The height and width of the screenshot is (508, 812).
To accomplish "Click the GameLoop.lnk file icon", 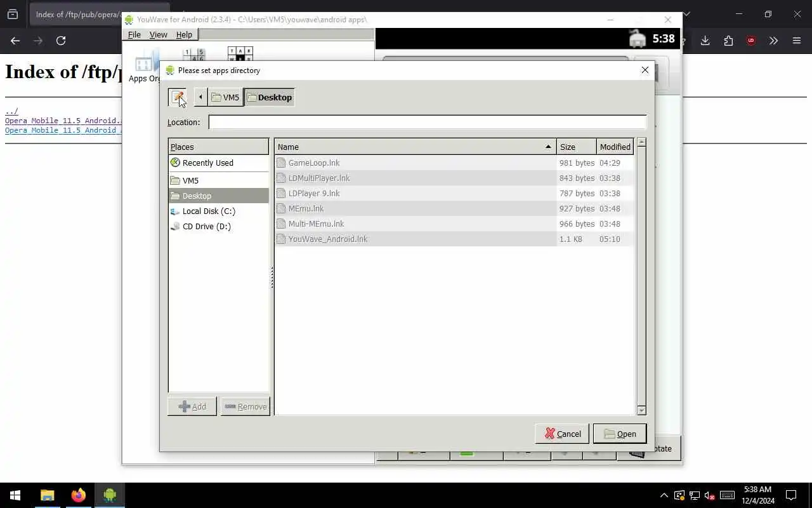I will click(x=281, y=163).
